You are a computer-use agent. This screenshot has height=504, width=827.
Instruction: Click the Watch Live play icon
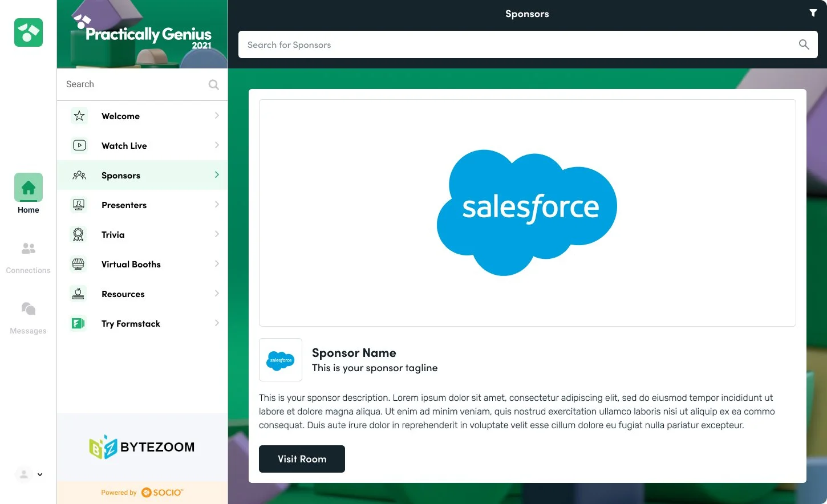[79, 145]
